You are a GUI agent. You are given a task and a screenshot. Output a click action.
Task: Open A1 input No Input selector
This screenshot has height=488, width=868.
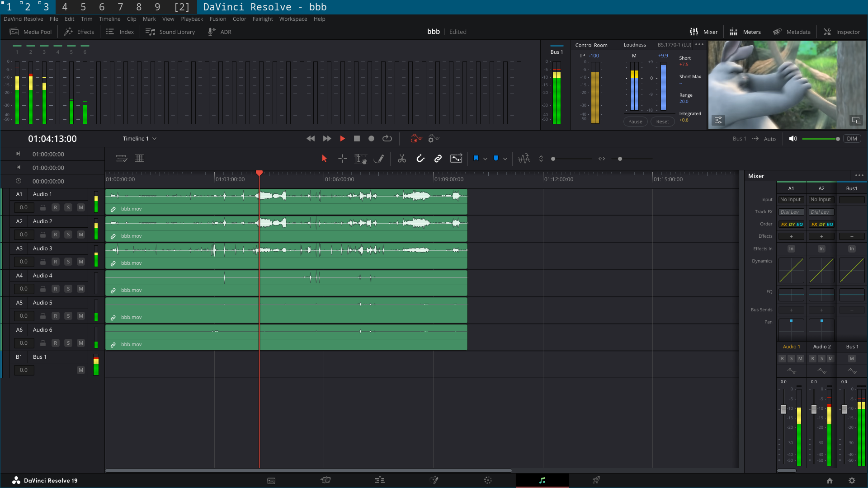point(791,200)
